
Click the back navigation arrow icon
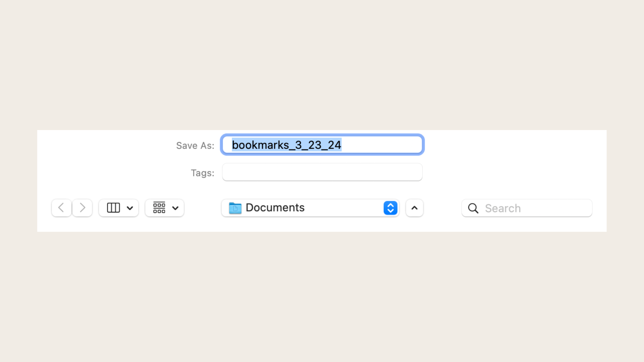pos(61,207)
